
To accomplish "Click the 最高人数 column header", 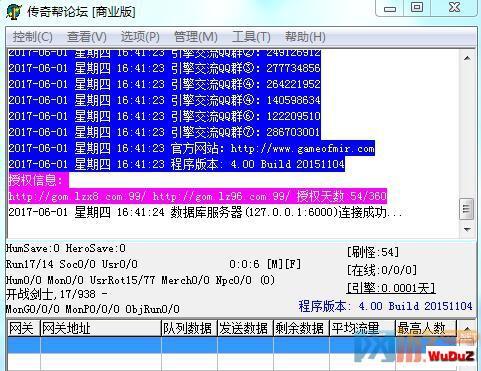I will 425,328.
